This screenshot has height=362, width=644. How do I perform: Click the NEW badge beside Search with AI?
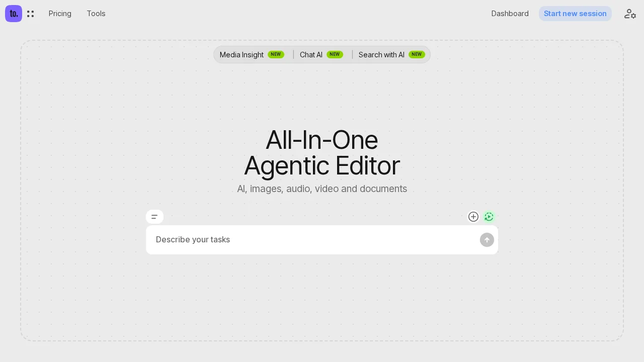tap(417, 54)
